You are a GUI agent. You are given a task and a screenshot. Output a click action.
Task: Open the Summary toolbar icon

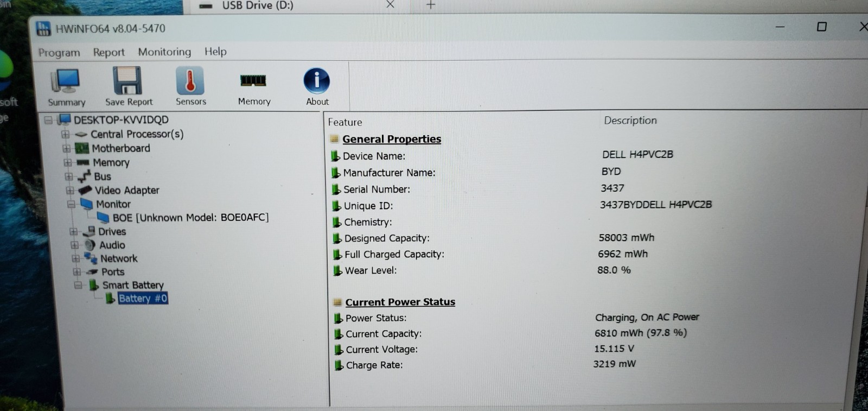click(66, 81)
